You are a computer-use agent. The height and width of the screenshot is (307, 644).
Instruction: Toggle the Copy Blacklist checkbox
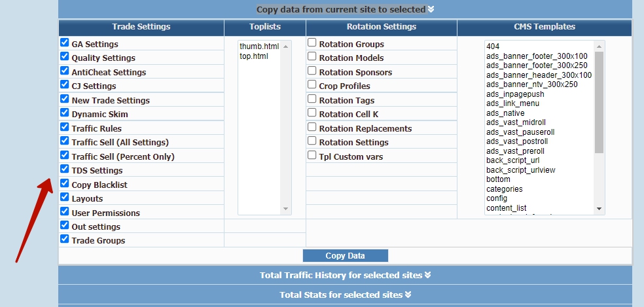(x=65, y=183)
